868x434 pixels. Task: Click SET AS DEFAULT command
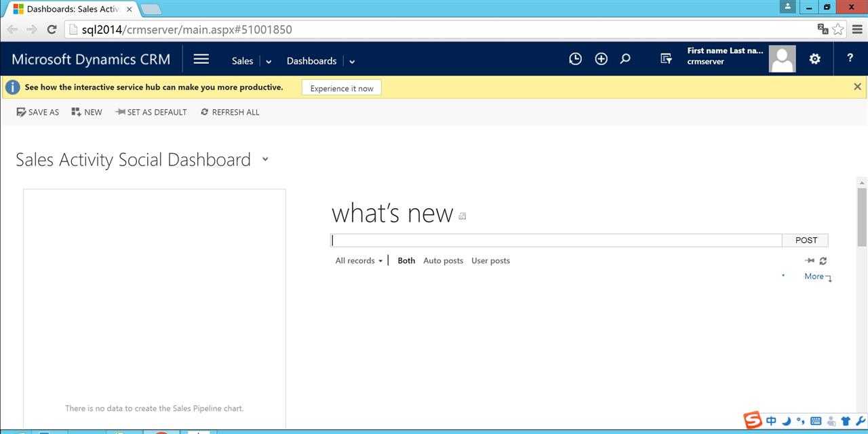(x=151, y=112)
